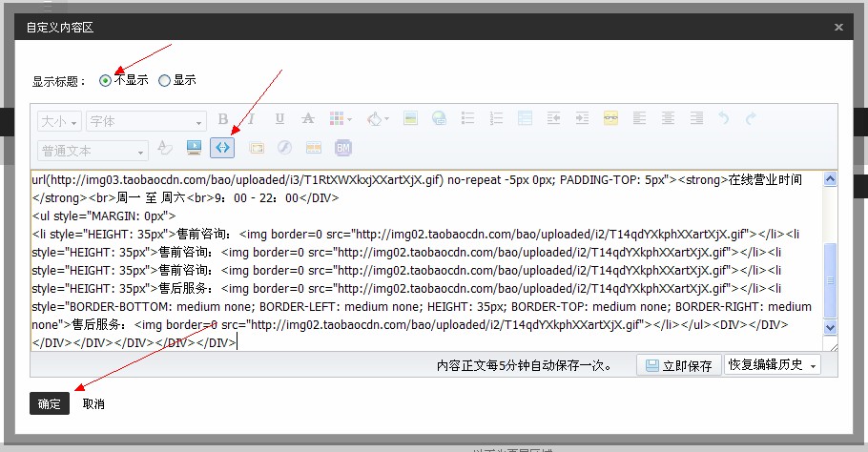
Task: Click the 立即保存 button
Action: click(x=678, y=366)
